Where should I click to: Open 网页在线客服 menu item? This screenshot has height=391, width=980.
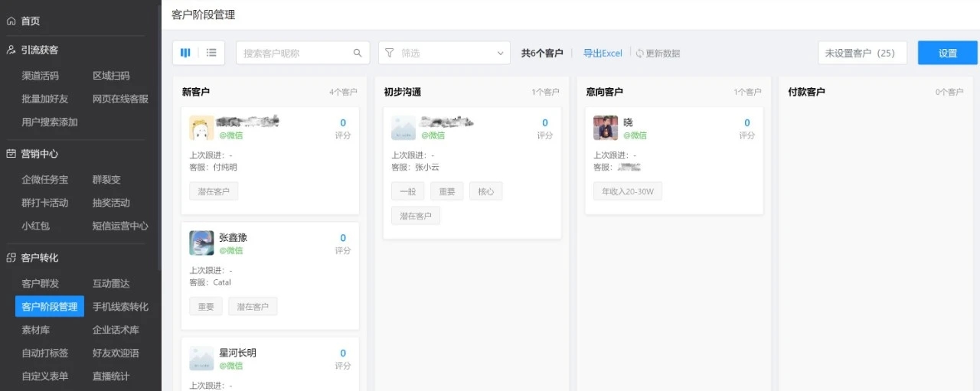pos(120,99)
